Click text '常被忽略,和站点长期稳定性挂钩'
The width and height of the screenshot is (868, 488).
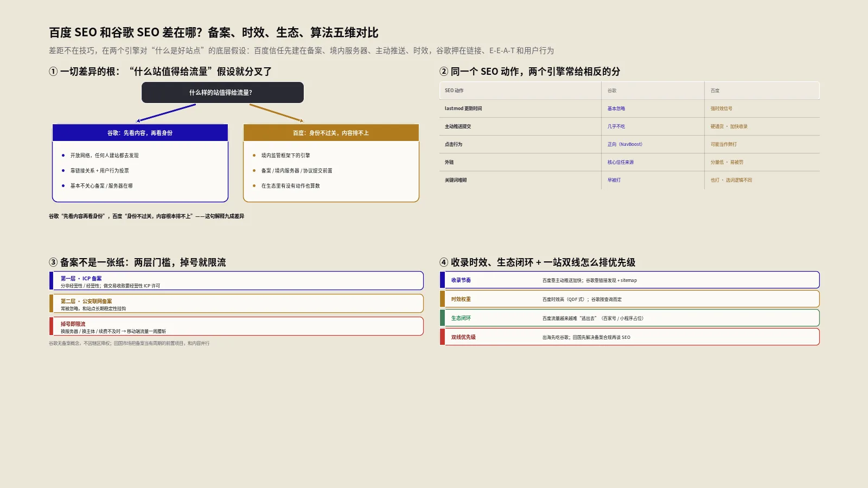(x=93, y=309)
